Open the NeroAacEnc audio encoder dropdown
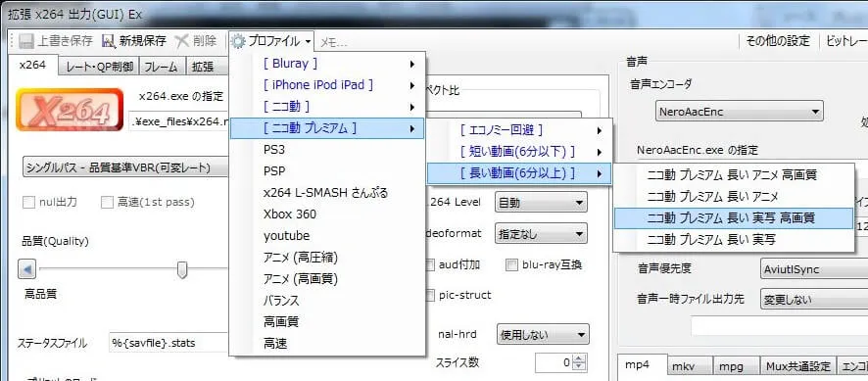The width and height of the screenshot is (868, 381). [x=739, y=112]
